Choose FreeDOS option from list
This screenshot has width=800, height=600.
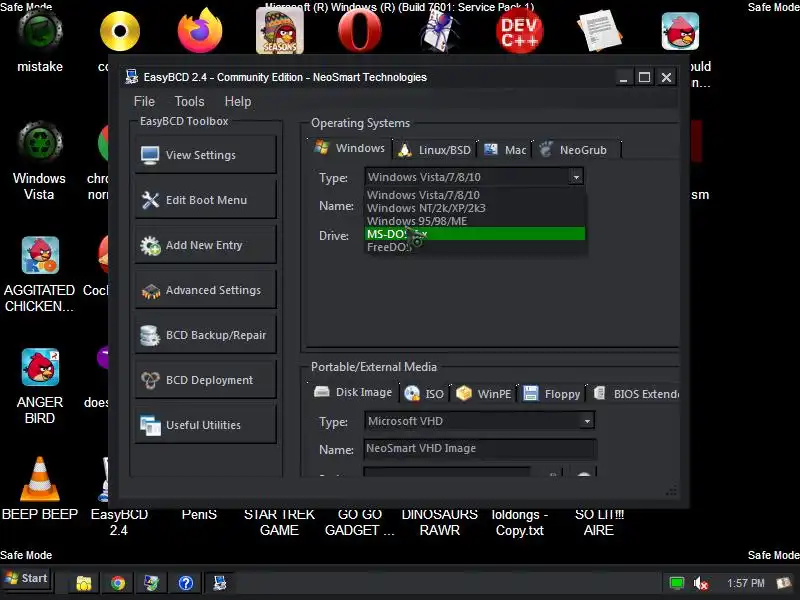click(x=475, y=247)
